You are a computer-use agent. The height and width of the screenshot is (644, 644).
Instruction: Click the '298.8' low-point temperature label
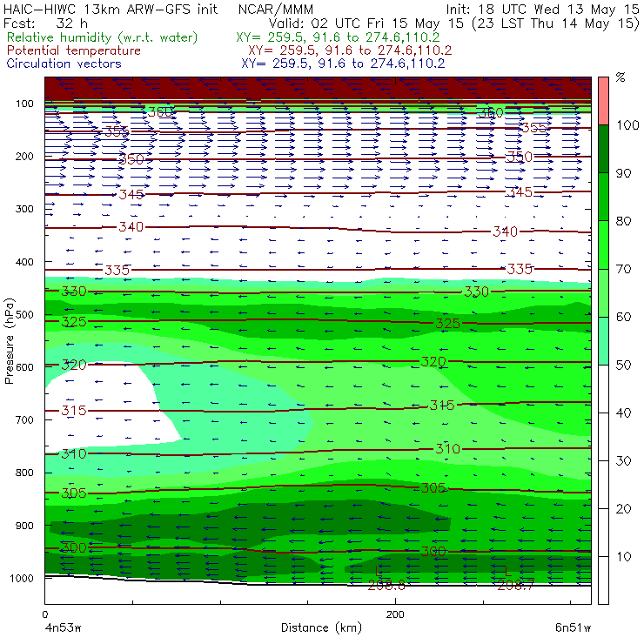pos(386,586)
